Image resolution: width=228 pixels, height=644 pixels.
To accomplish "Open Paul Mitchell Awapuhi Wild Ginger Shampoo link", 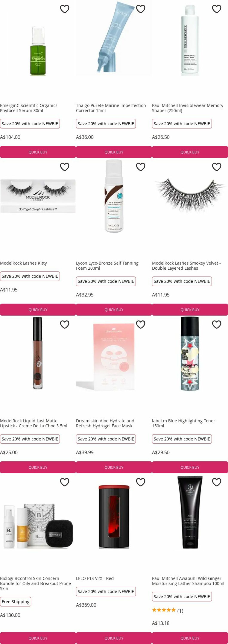I will [x=188, y=581].
